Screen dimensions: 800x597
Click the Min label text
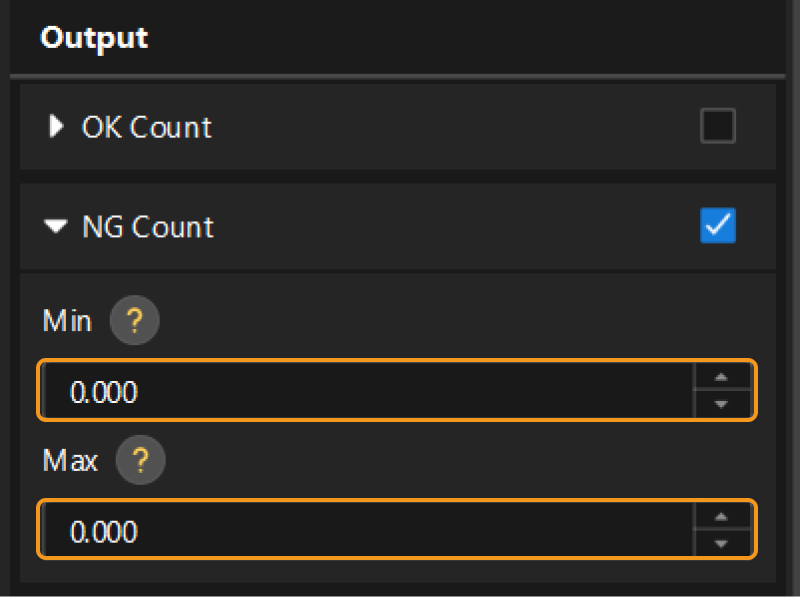(x=67, y=322)
